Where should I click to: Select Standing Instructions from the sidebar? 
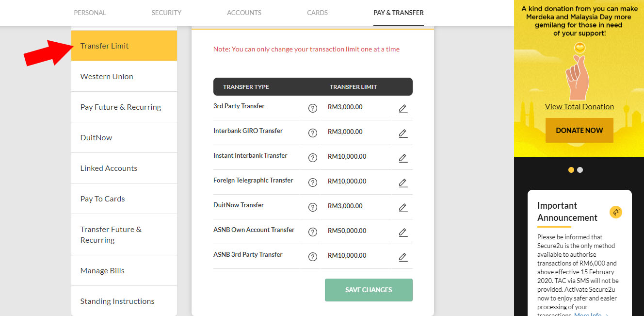(117, 301)
